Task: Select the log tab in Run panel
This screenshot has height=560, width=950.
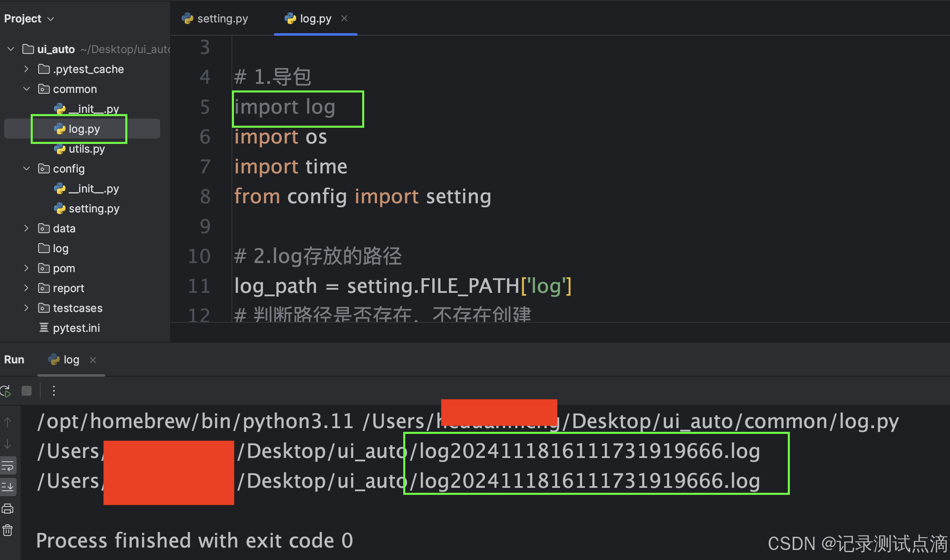Action: click(71, 360)
